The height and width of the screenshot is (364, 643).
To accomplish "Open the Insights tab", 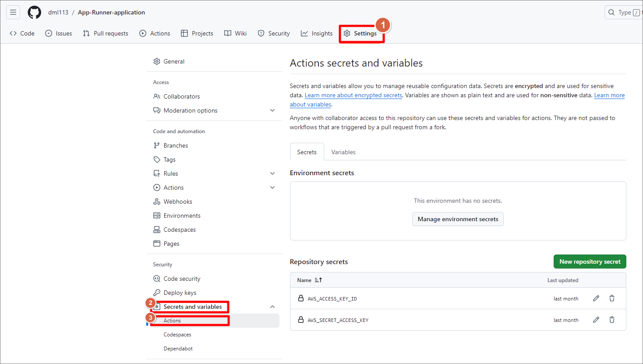I will (317, 33).
